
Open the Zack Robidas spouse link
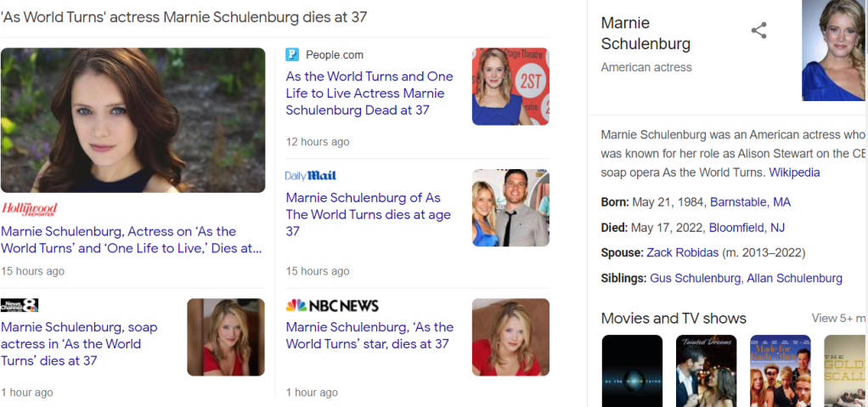[682, 253]
